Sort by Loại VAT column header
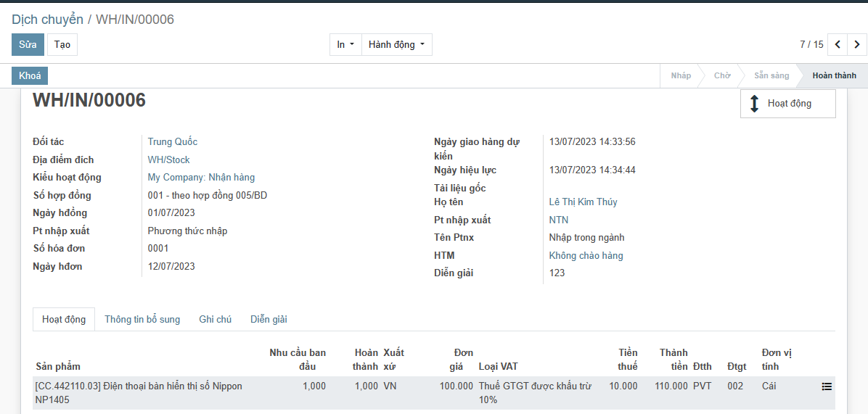The height and width of the screenshot is (414, 868). (x=498, y=366)
